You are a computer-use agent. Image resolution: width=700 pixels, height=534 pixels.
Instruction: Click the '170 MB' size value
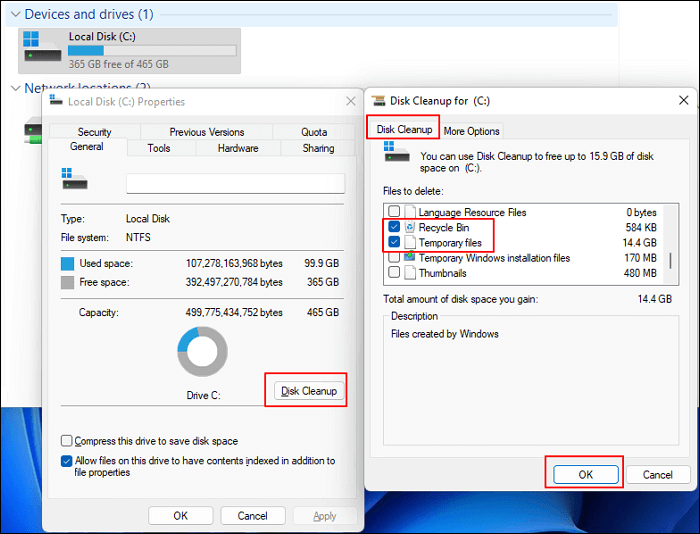tap(641, 258)
